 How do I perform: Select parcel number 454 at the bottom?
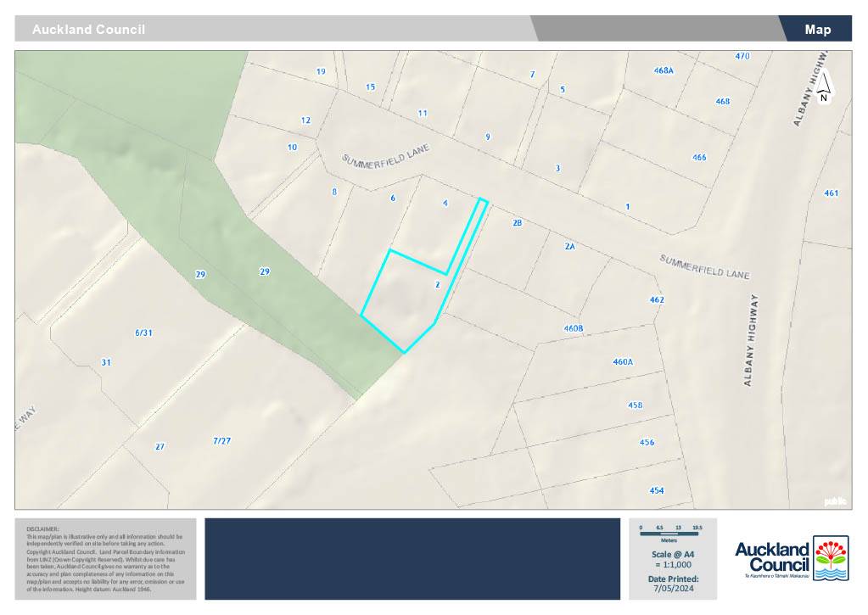tap(656, 490)
